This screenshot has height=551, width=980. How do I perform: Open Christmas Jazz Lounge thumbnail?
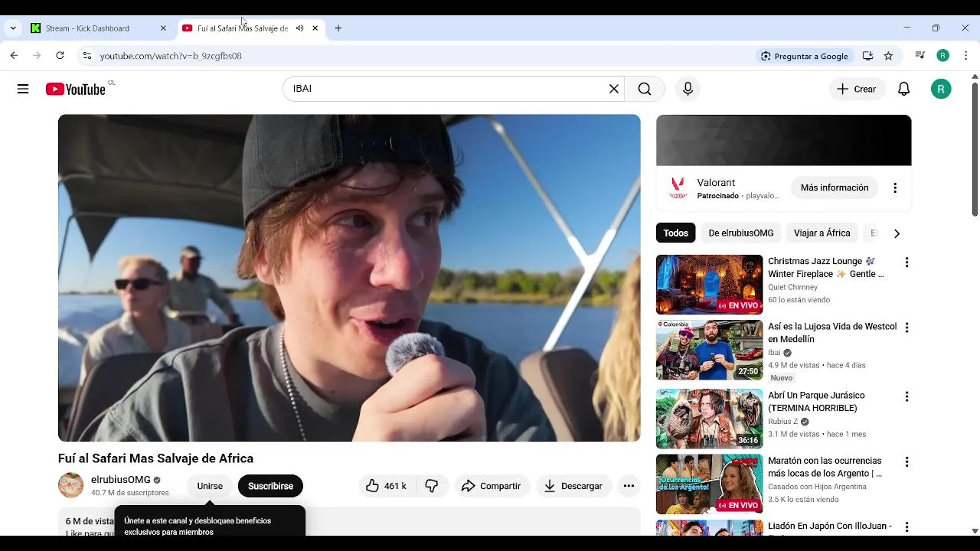point(710,285)
